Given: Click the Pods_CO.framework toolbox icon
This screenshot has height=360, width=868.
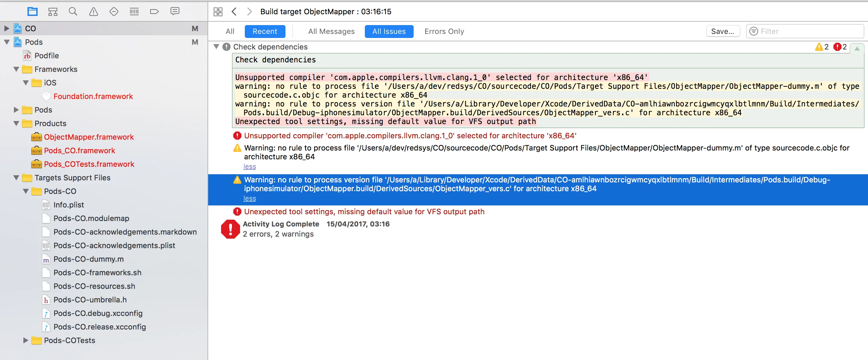Looking at the screenshot, I should 37,151.
